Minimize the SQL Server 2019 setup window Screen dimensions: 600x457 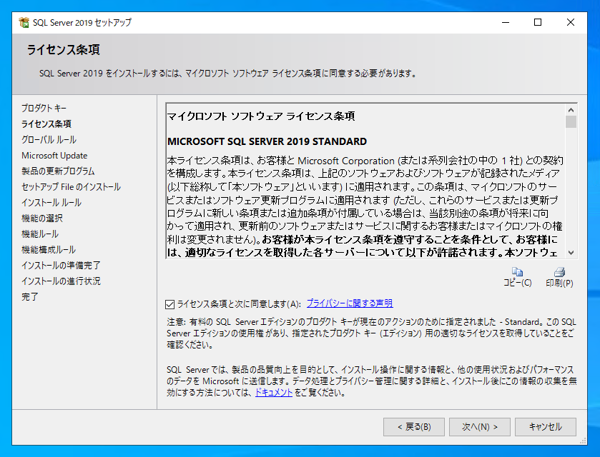tap(505, 23)
